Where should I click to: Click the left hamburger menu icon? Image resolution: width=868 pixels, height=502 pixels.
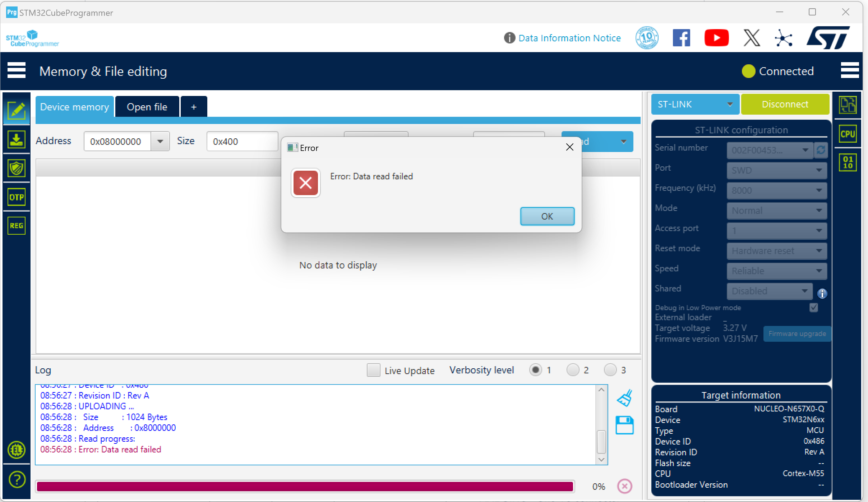(17, 70)
